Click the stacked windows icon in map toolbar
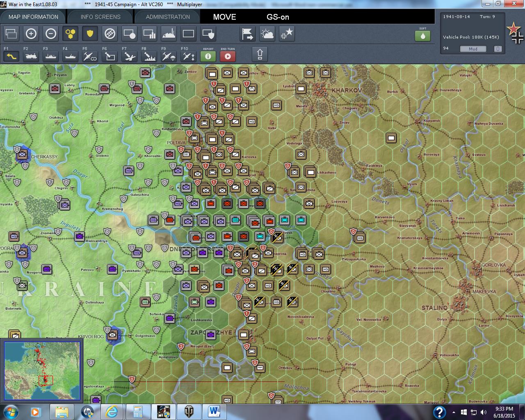The width and height of the screenshot is (525, 420). point(11,34)
